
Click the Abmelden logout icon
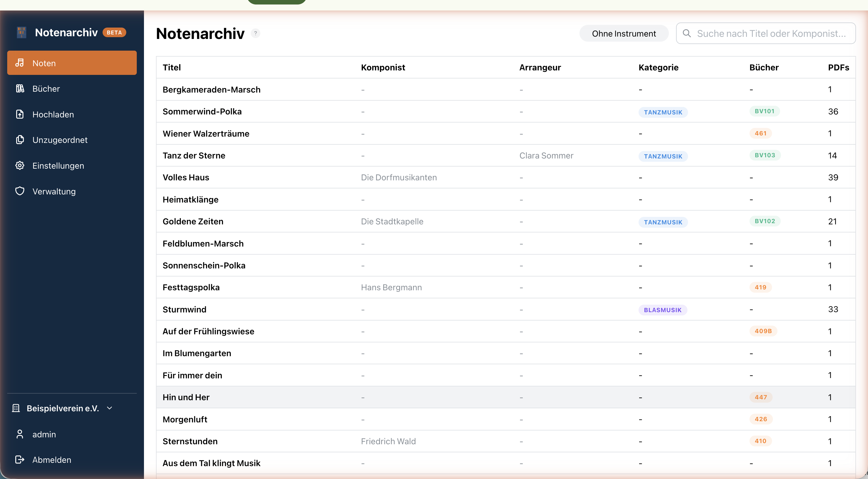click(x=20, y=460)
